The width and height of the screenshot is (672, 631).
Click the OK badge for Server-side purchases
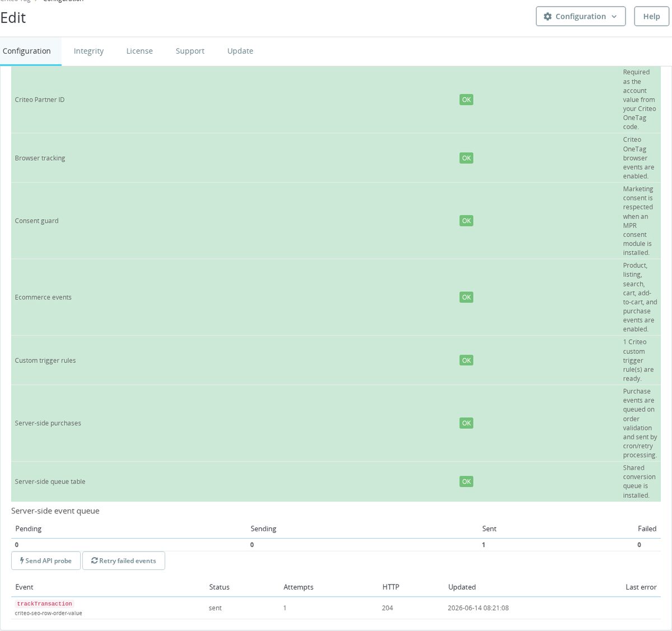(x=466, y=423)
